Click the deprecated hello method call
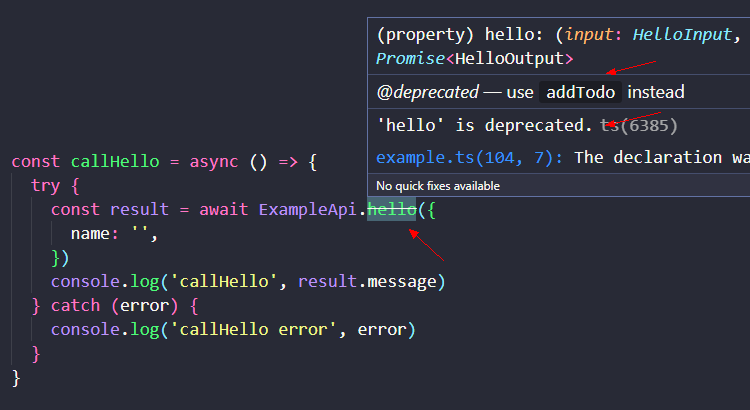Viewport: 750px width, 410px height. (391, 209)
